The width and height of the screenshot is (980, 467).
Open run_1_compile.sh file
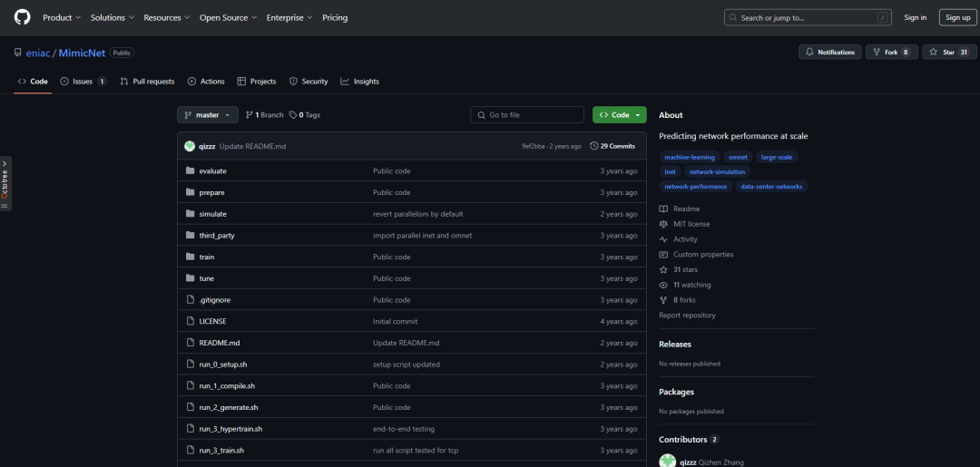pos(227,385)
